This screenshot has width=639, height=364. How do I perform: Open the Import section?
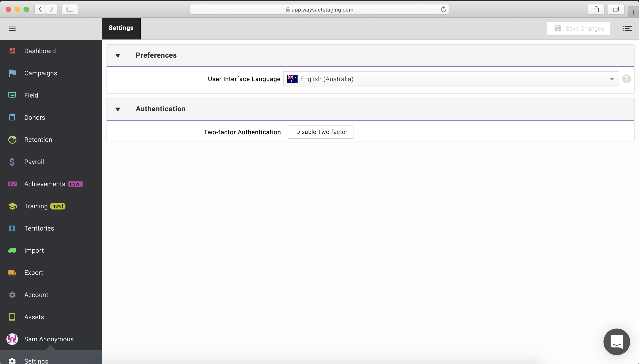[x=34, y=250]
